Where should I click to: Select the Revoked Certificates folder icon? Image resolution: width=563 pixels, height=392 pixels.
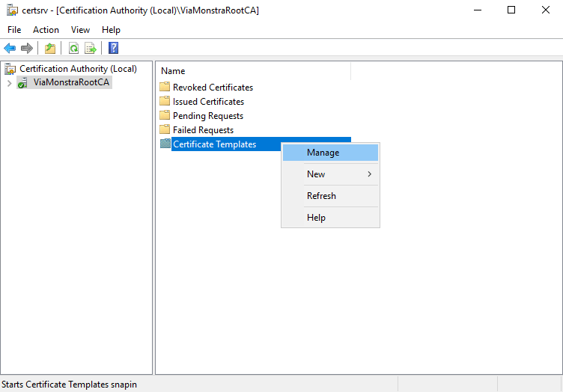click(x=165, y=88)
